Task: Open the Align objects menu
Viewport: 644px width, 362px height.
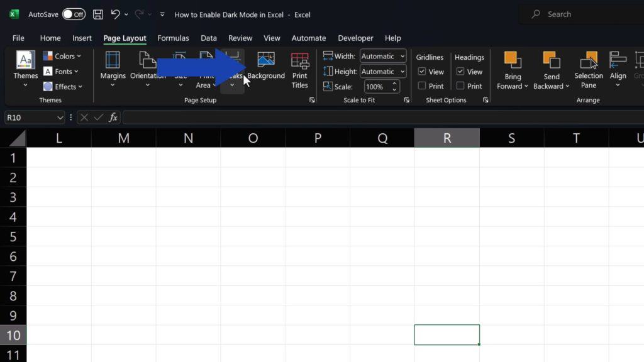Action: pos(618,69)
